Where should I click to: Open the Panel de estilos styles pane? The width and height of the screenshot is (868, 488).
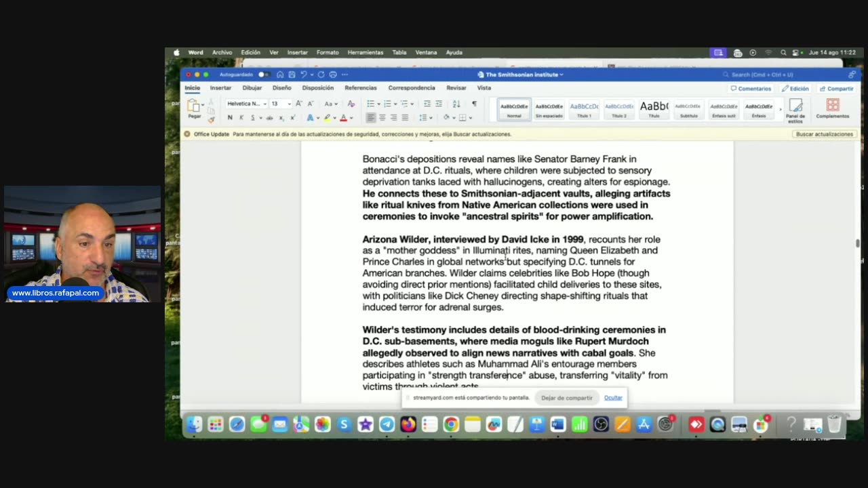pos(795,110)
